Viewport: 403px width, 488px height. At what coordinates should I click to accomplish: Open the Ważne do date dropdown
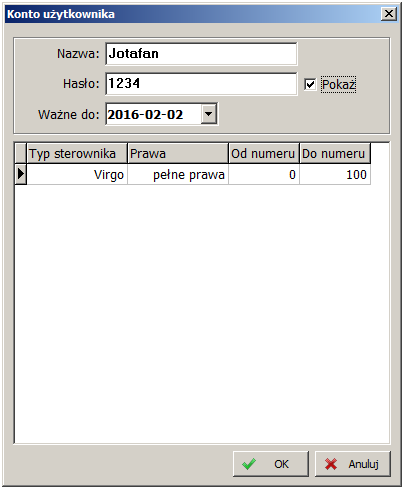[209, 114]
